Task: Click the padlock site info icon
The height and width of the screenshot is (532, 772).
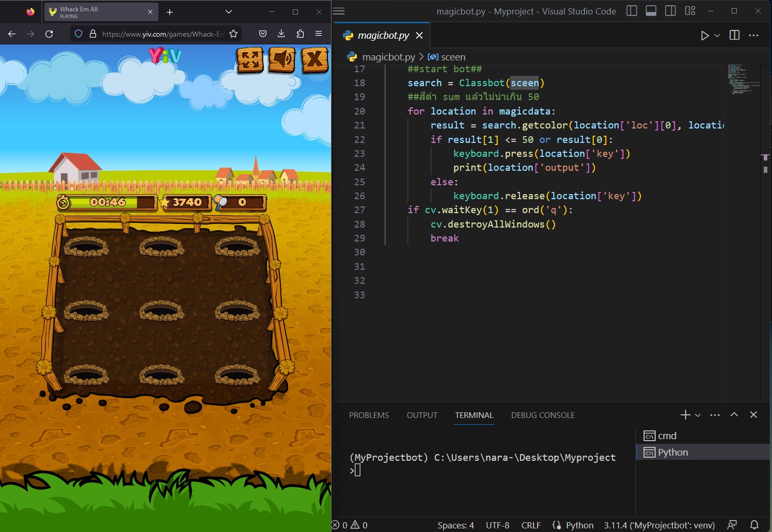Action: [93, 34]
